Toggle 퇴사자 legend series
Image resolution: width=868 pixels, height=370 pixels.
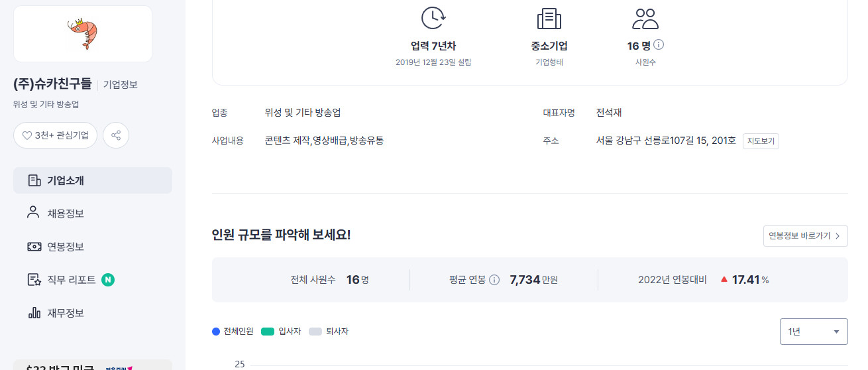[329, 332]
